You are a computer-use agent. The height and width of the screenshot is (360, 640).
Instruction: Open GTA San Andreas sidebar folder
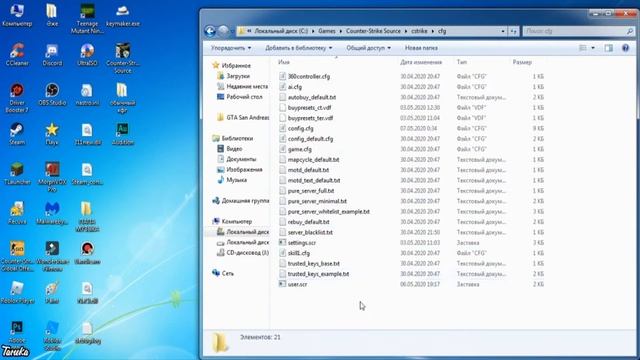242,118
